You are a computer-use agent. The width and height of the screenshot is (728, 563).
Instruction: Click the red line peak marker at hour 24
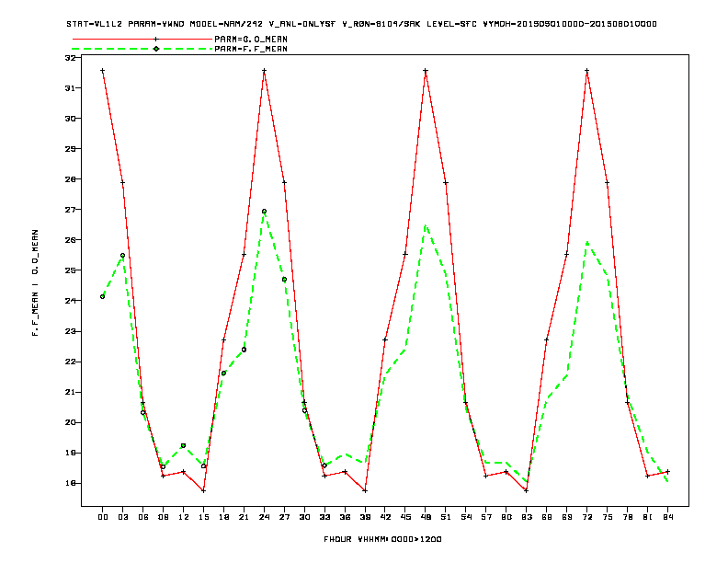(264, 71)
